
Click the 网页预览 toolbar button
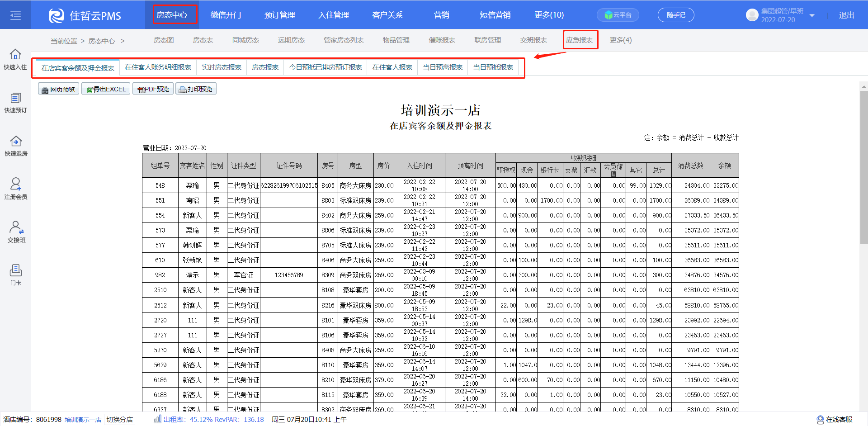pos(58,89)
